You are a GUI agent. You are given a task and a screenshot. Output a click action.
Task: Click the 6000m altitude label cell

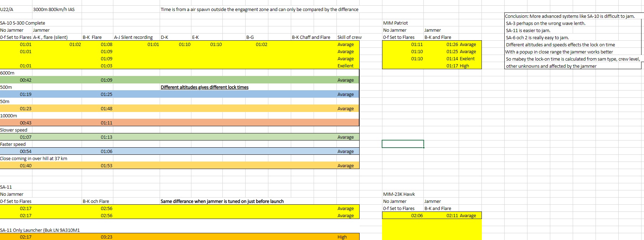click(7, 73)
